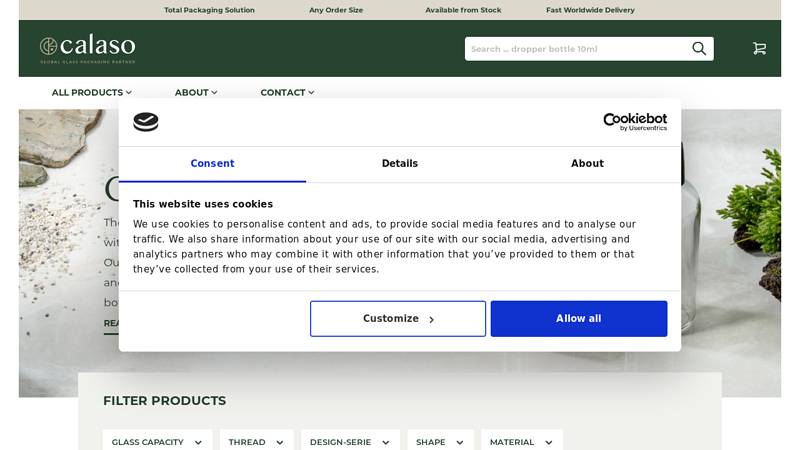Open the SHAPE filter dropdown
800x450 pixels.
(x=440, y=442)
